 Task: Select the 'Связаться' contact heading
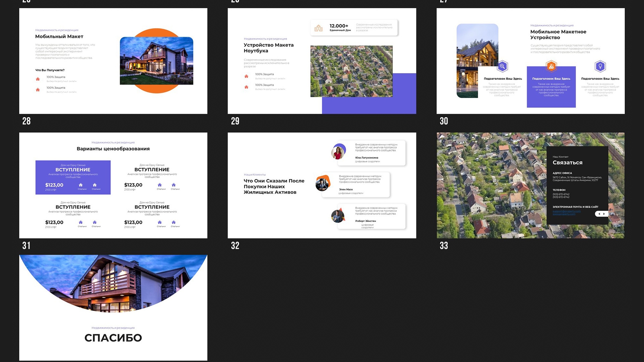click(567, 163)
